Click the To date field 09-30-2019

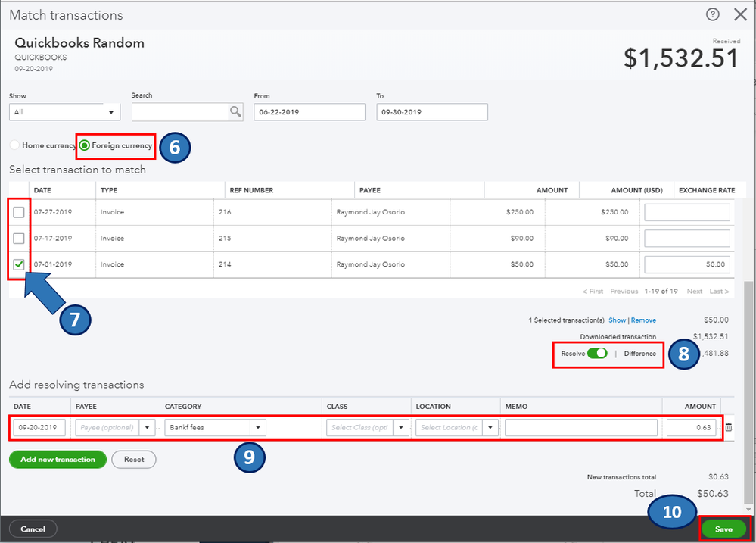click(x=432, y=112)
